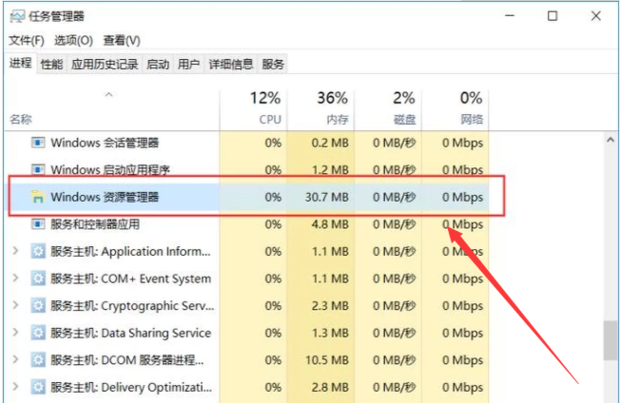Click the 服务和控制器应用 process icon
Viewport: 620px width, 403px height.
pos(38,224)
